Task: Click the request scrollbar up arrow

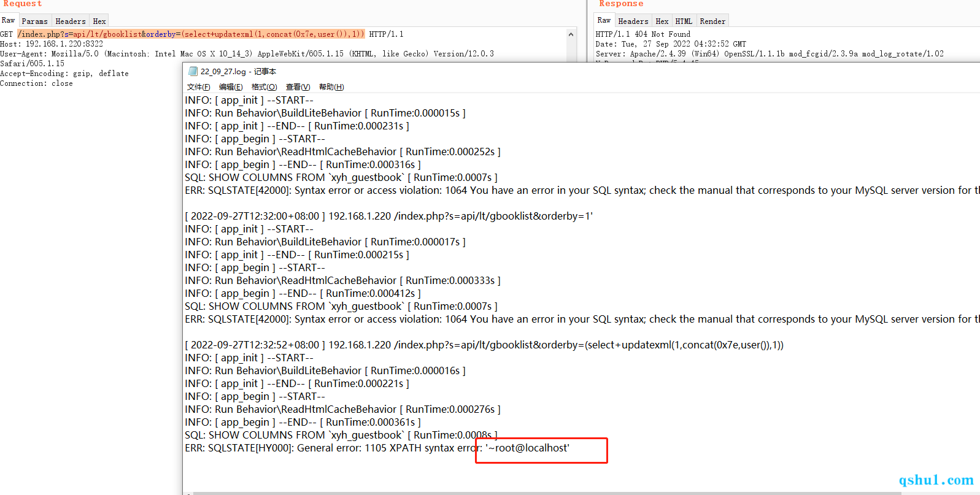Action: (x=571, y=34)
